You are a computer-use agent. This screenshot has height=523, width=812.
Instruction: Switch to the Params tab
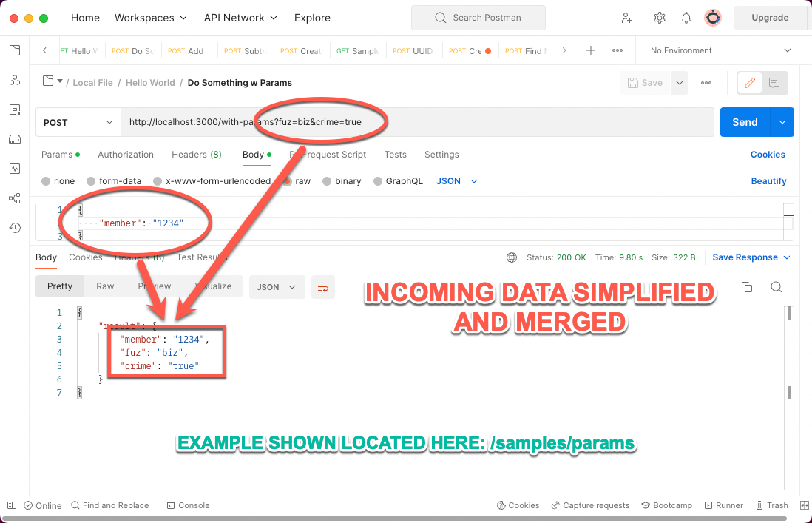click(x=61, y=155)
